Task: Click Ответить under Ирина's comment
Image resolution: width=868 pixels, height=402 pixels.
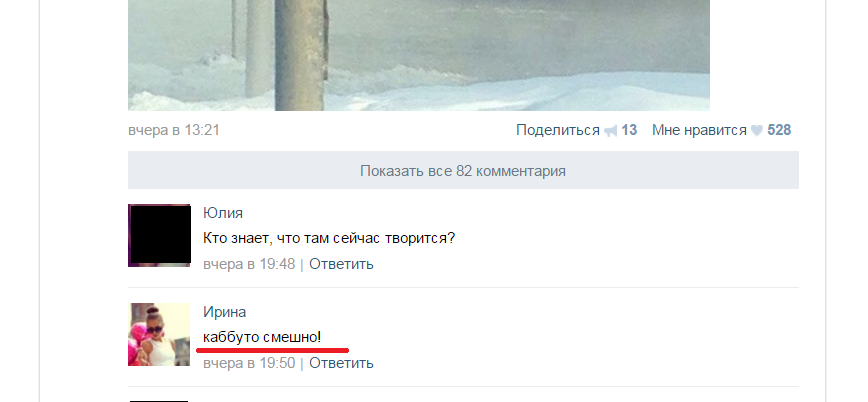Action: tap(341, 363)
